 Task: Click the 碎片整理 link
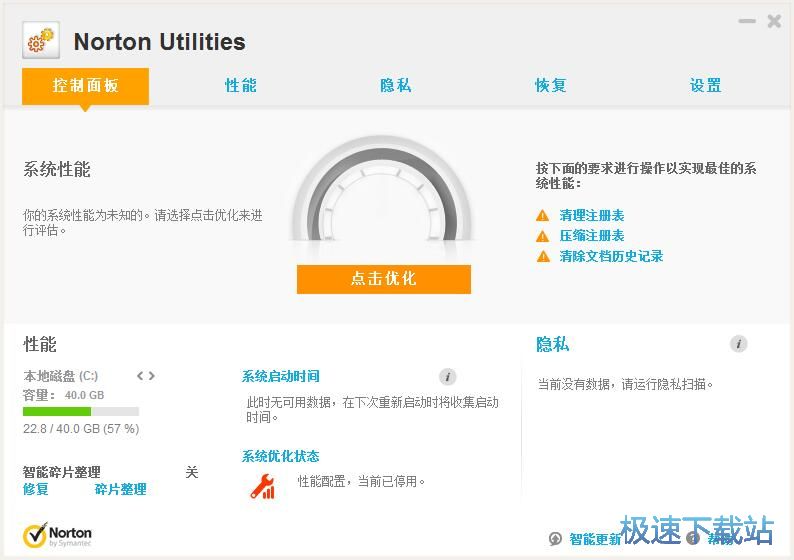[121, 489]
